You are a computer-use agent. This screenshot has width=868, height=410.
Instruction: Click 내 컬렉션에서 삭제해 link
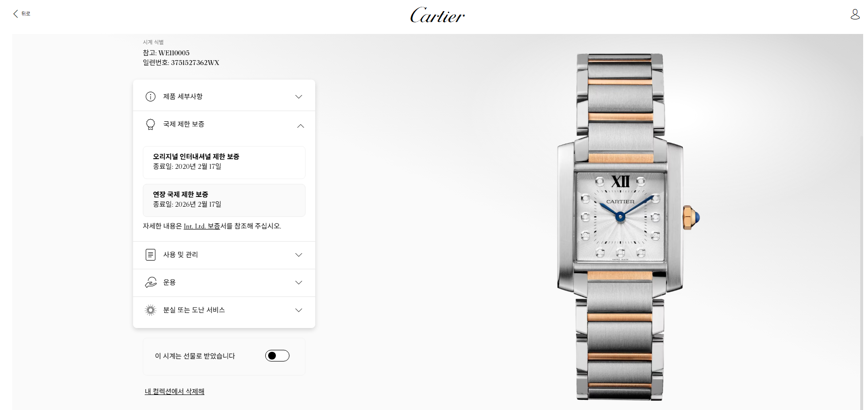point(174,392)
